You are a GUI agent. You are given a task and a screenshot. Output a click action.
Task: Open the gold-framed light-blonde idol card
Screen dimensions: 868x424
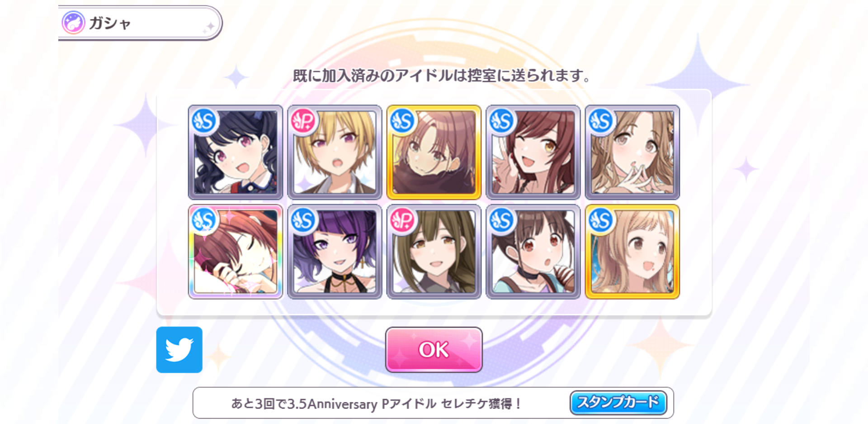point(632,252)
